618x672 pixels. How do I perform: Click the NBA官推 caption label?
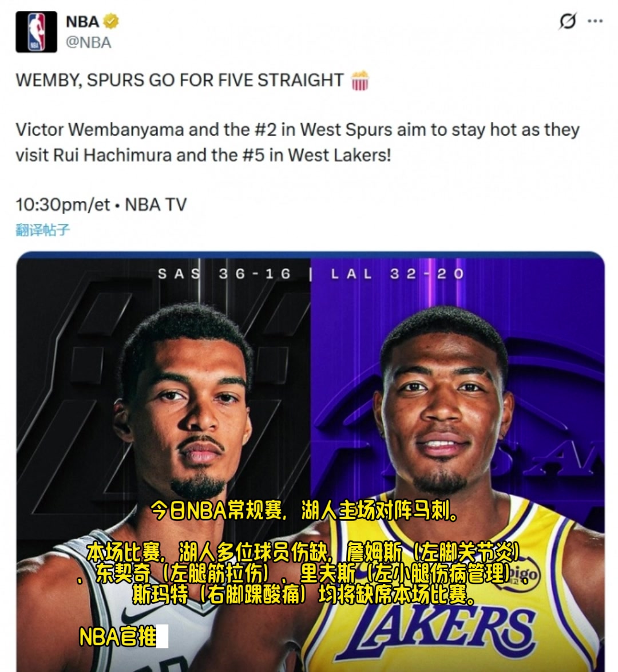coord(118,637)
